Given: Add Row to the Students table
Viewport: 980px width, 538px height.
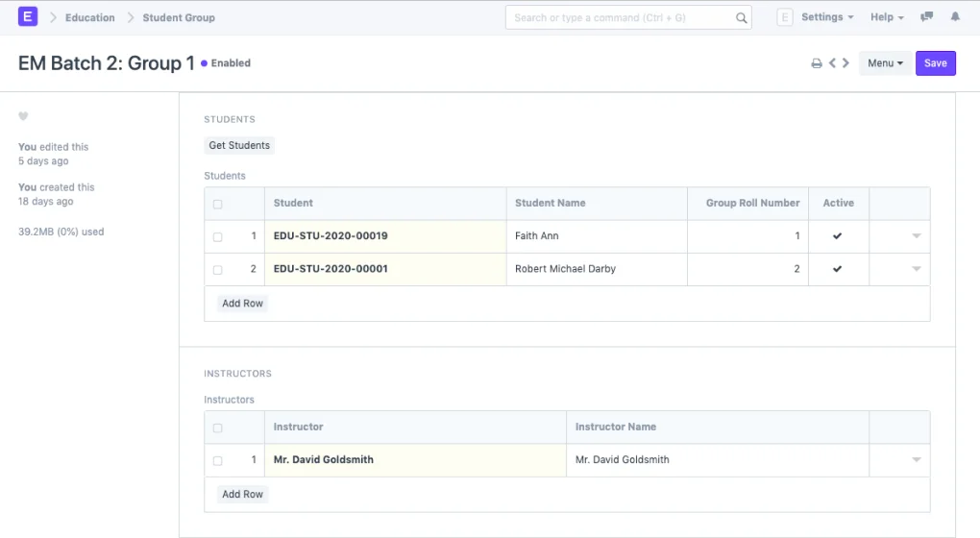Looking at the screenshot, I should [x=242, y=303].
